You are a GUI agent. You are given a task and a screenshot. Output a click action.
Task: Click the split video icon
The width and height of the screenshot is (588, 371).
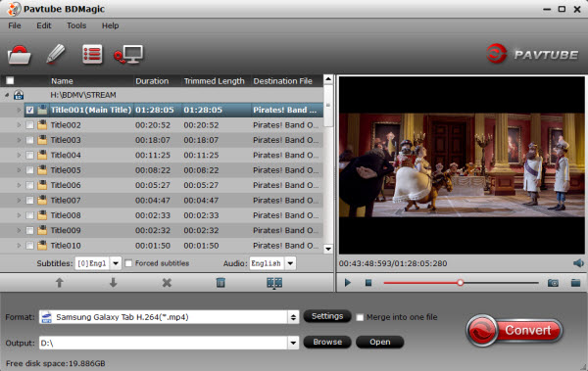(x=274, y=283)
